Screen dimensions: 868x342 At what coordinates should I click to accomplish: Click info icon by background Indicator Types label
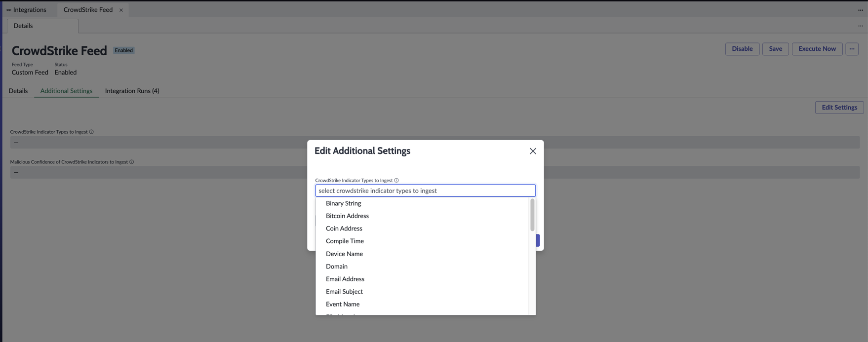pyautogui.click(x=91, y=132)
